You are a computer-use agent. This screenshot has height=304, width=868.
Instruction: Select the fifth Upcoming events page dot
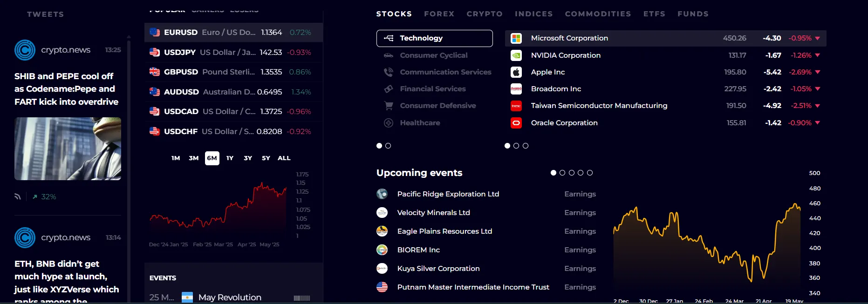(x=590, y=173)
